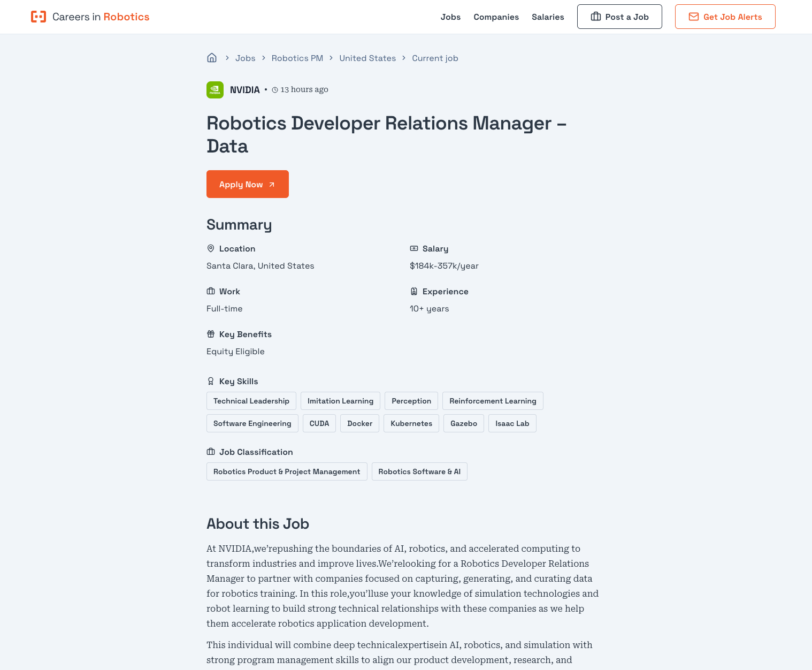Viewport: 812px width, 670px height.
Task: Click the Get Job Alerts button
Action: (725, 17)
